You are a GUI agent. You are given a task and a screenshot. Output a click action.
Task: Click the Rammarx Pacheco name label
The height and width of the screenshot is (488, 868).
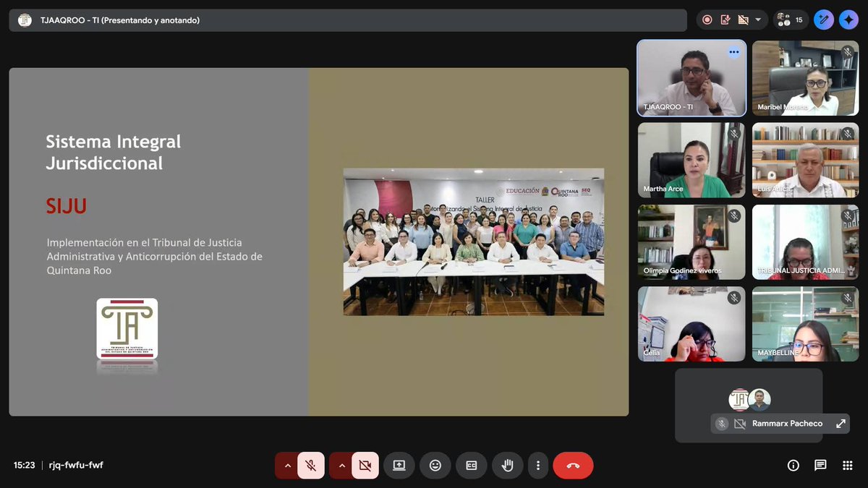coord(787,424)
